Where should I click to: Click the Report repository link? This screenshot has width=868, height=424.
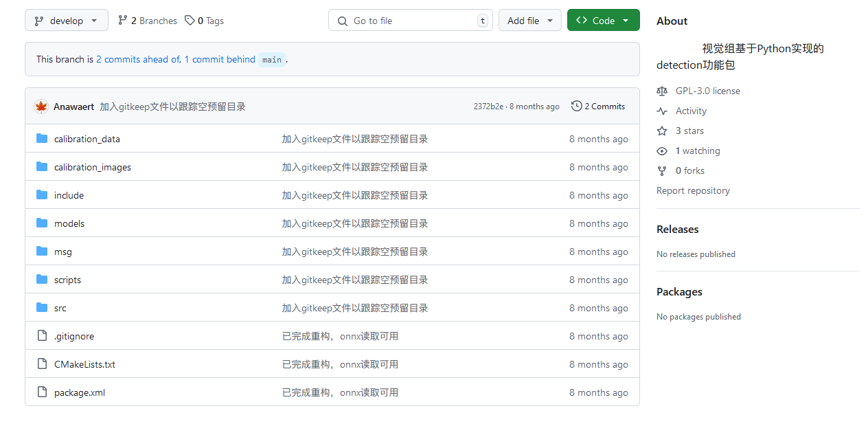(x=693, y=190)
